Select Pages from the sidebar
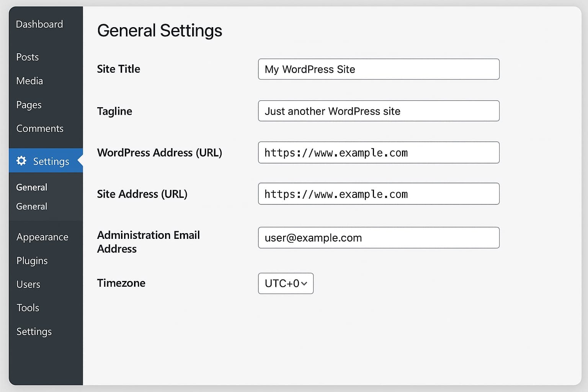Screen dimensions: 588x392 tap(29, 105)
